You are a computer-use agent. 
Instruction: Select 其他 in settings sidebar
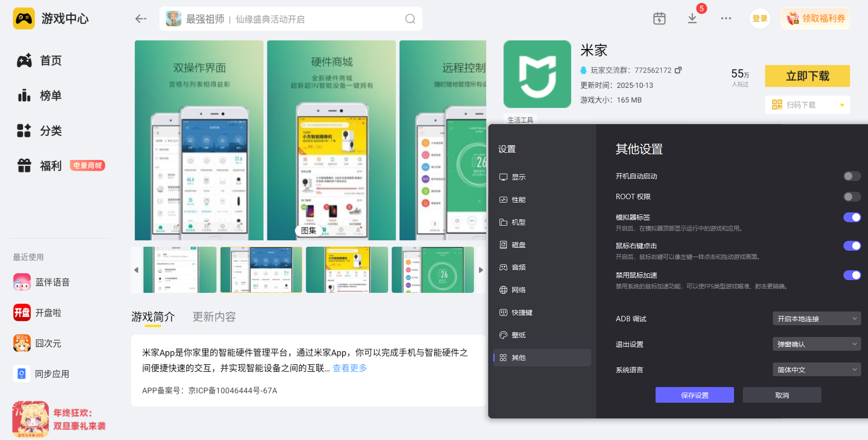[x=542, y=358]
